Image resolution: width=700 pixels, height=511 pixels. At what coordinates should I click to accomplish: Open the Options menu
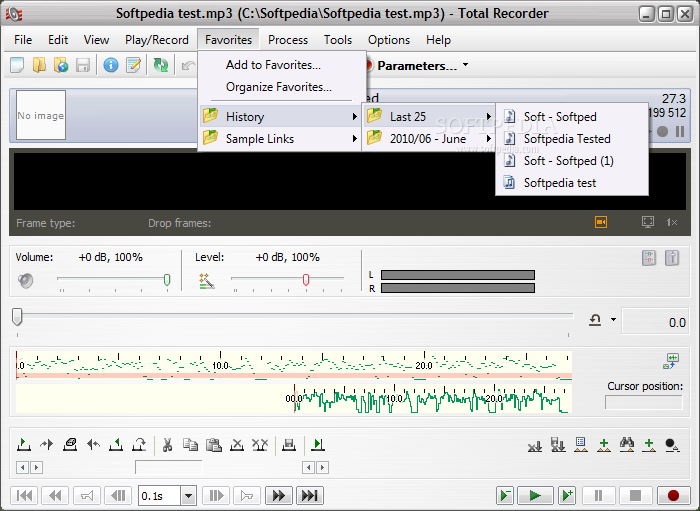pyautogui.click(x=389, y=40)
